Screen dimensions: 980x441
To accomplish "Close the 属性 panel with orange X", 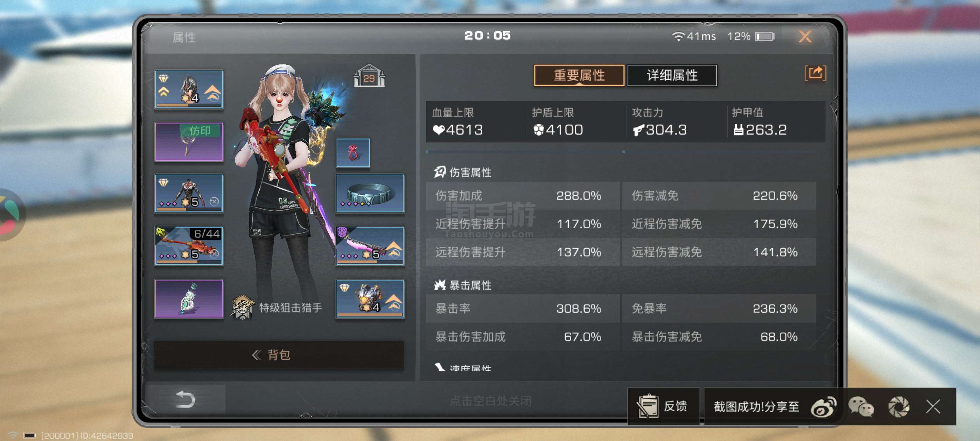I will [805, 36].
